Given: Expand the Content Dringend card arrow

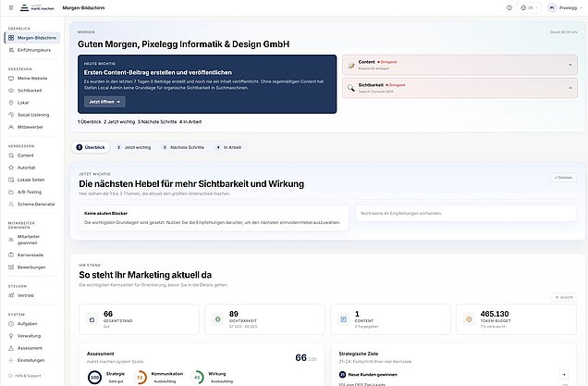Looking at the screenshot, I should pos(570,65).
